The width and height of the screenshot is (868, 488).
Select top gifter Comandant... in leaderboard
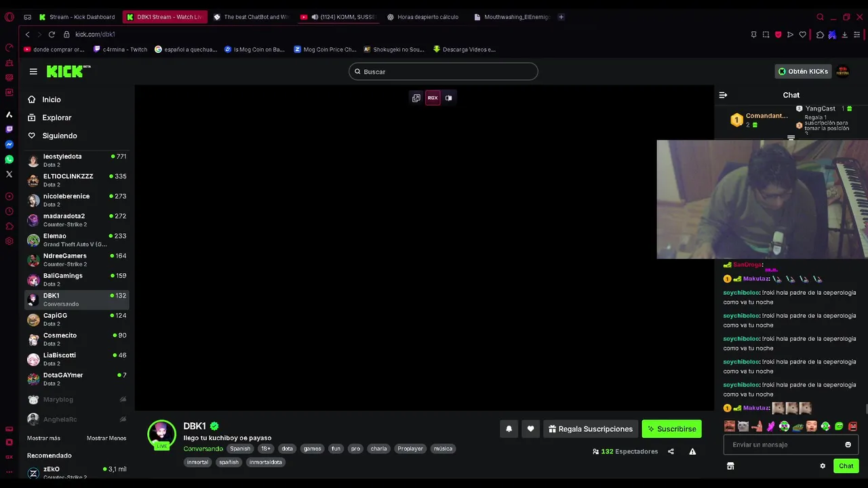tap(759, 120)
